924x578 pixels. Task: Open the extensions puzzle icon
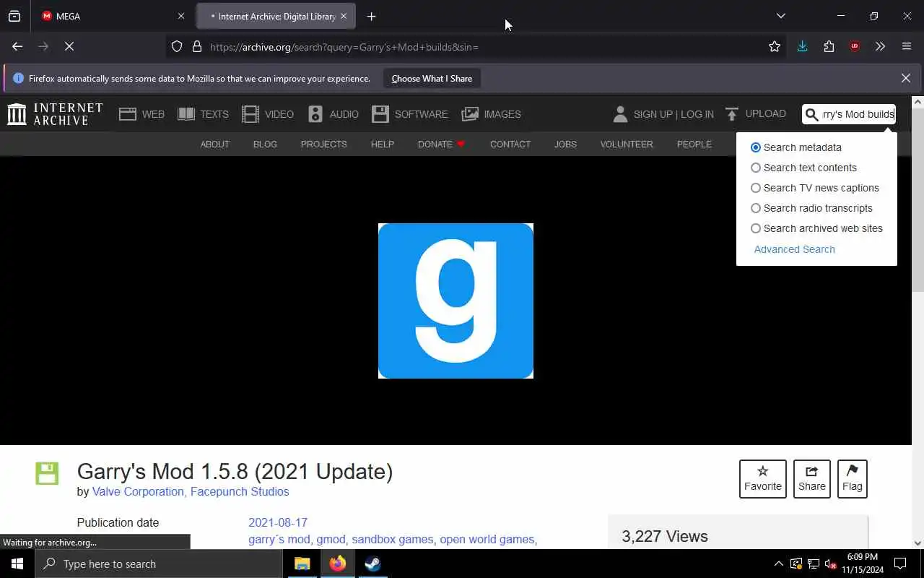coord(829,47)
